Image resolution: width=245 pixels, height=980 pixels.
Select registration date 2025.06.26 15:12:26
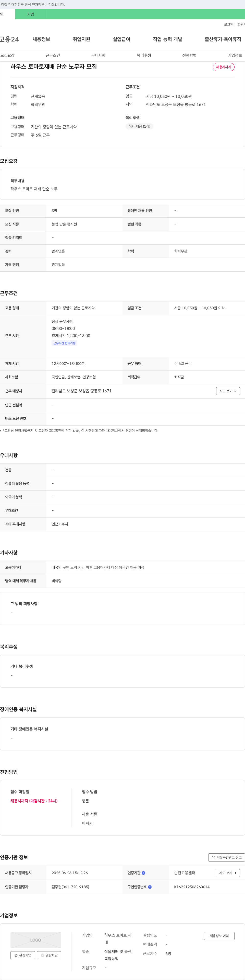coord(70,873)
